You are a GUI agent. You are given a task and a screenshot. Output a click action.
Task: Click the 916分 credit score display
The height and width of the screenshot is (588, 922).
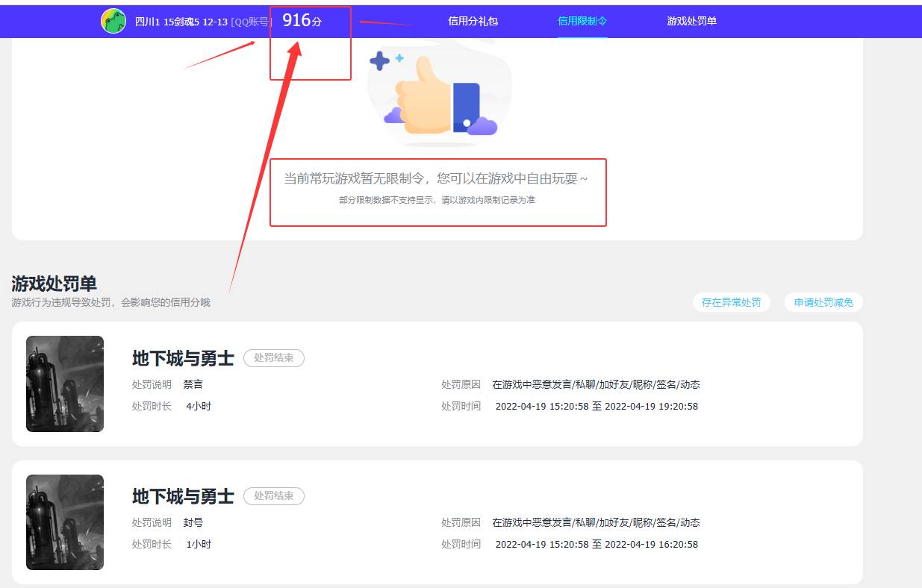[302, 21]
